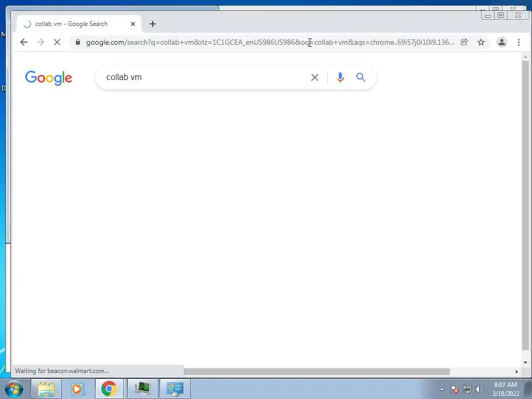This screenshot has width=532, height=399.
Task: Open the Chrome profile avatar menu
Action: click(502, 42)
